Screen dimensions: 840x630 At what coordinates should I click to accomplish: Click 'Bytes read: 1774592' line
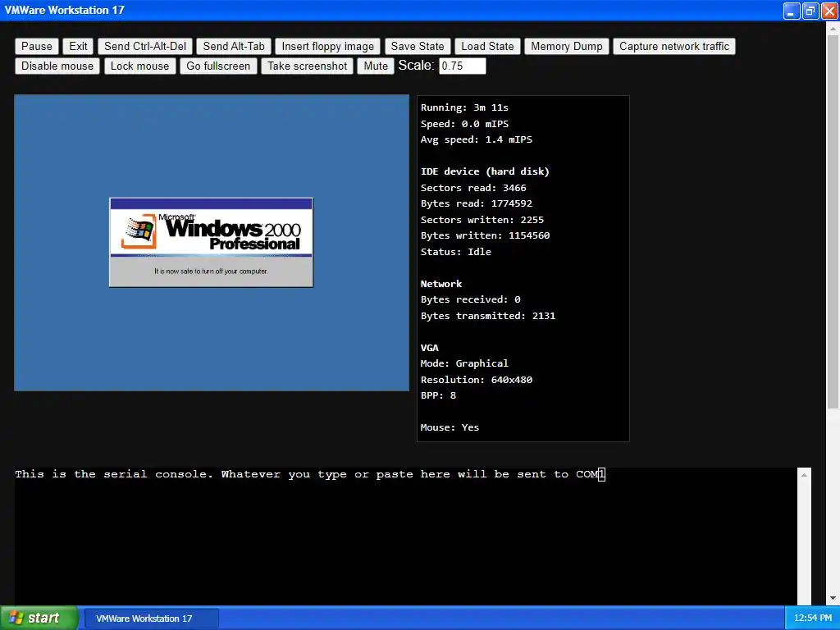pyautogui.click(x=477, y=203)
